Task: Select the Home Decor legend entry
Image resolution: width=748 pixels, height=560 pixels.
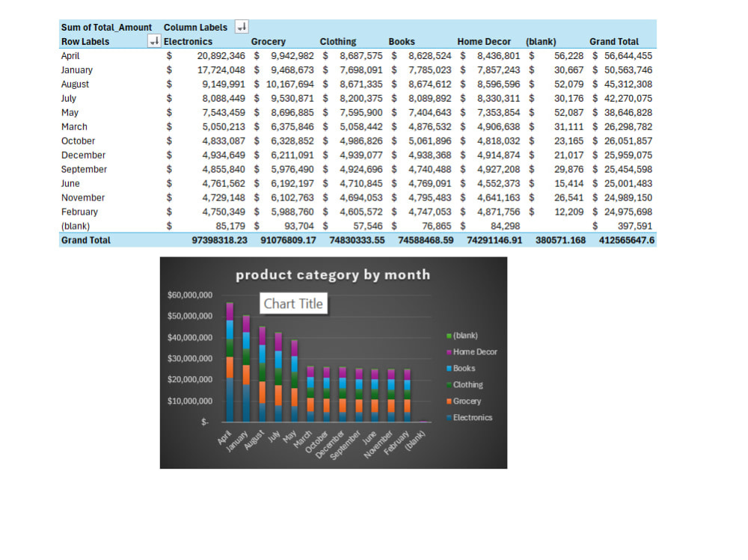Action: [x=471, y=352]
